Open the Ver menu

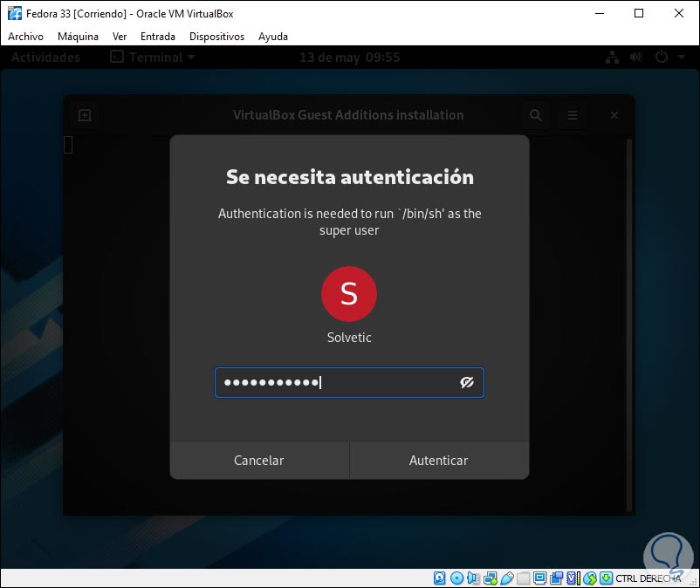pos(120,37)
